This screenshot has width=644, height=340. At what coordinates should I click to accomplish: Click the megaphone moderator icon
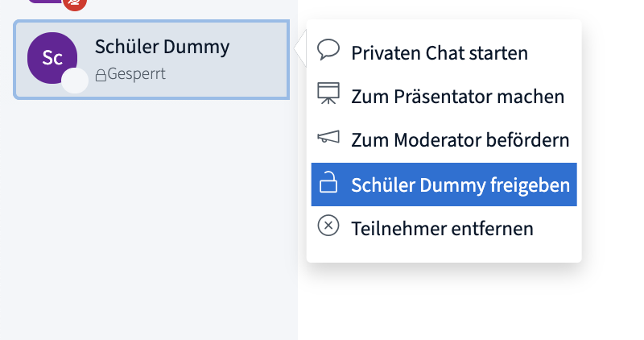(x=328, y=137)
